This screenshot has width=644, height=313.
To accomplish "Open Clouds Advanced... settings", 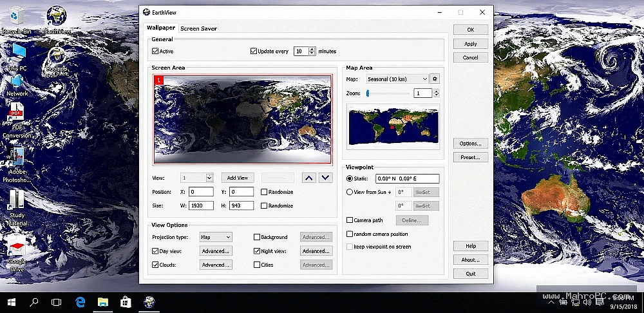I will pos(216,265).
